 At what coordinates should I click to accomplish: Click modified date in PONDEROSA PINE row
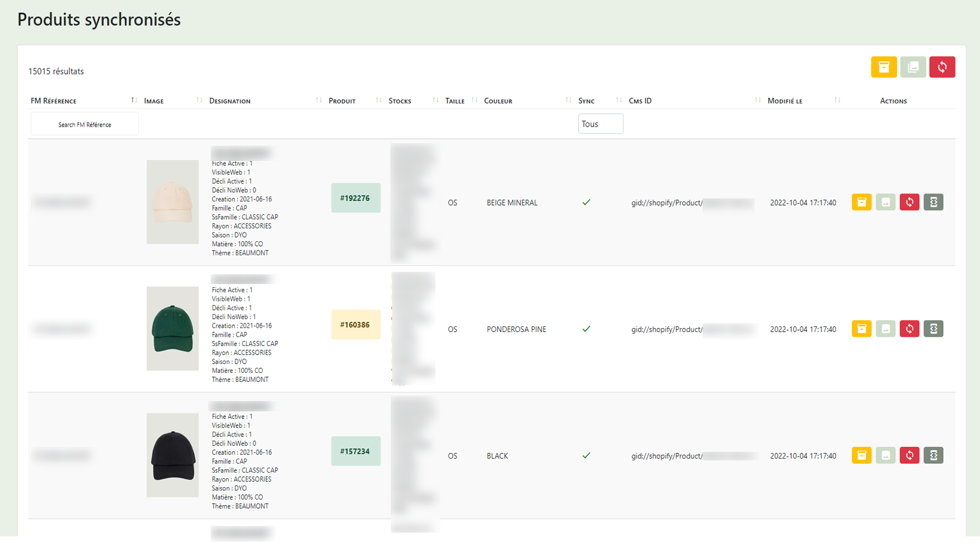point(803,329)
